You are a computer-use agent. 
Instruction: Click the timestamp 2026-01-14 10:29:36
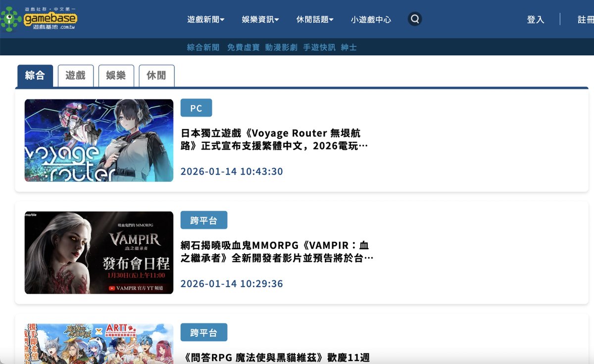tap(232, 284)
